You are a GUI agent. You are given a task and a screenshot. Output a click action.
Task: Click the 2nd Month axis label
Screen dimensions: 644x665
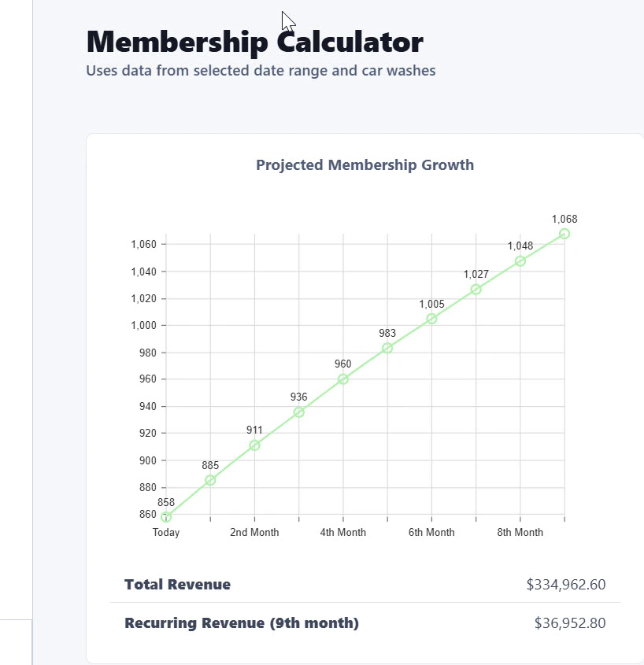[x=254, y=532]
